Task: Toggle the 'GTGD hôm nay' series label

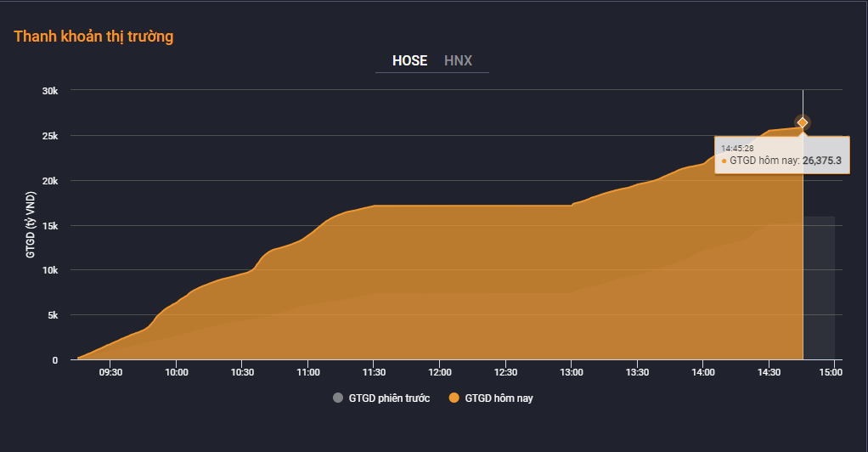Action: [x=499, y=398]
